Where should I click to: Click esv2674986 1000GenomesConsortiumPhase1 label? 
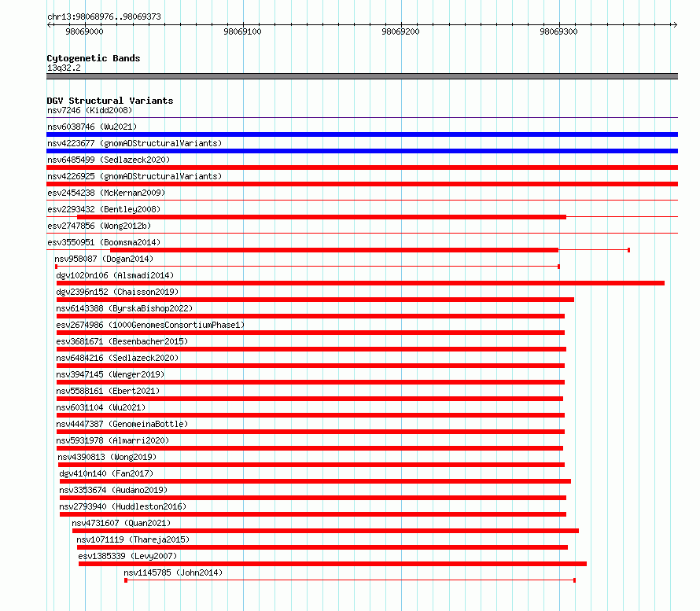pyautogui.click(x=150, y=325)
